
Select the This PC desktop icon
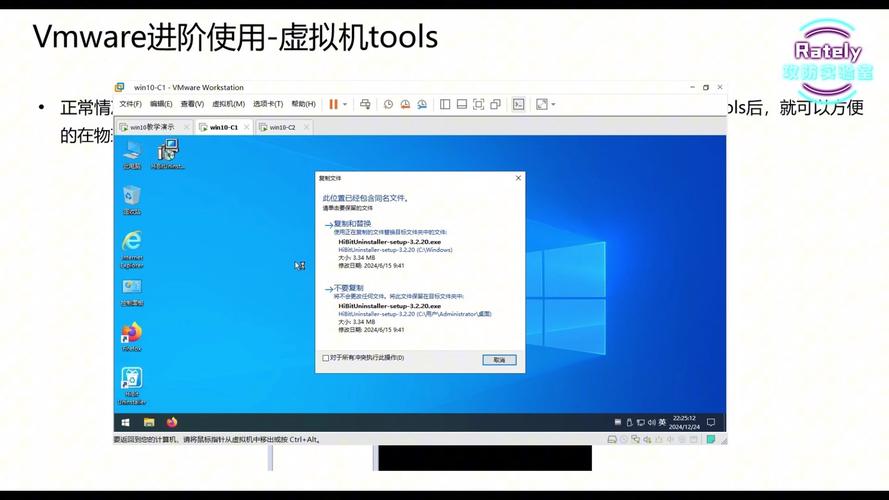point(132,154)
